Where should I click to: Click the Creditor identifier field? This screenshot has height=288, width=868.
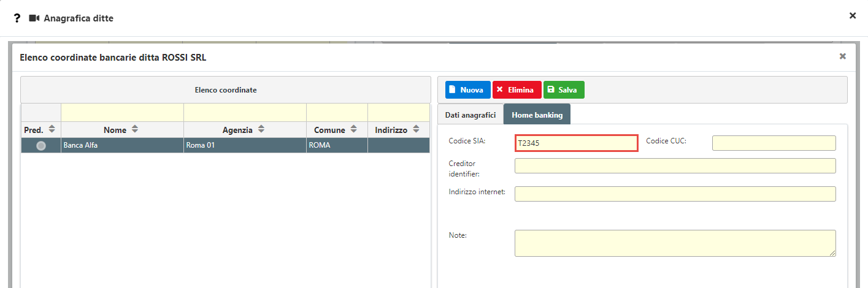tap(675, 166)
